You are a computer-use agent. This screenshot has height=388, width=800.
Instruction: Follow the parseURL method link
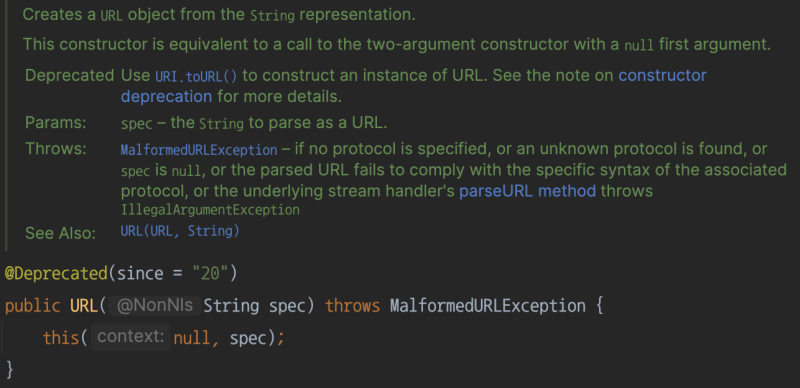(528, 191)
